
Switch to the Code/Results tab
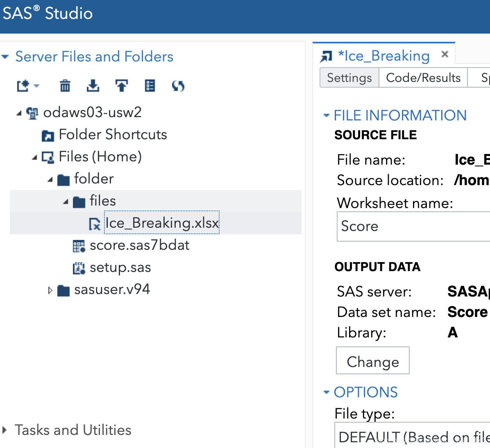coord(423,77)
